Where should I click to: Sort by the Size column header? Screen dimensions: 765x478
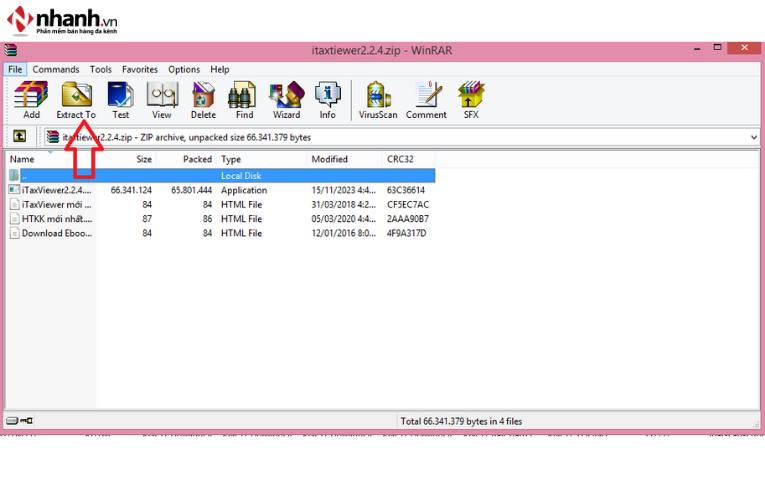(x=126, y=159)
